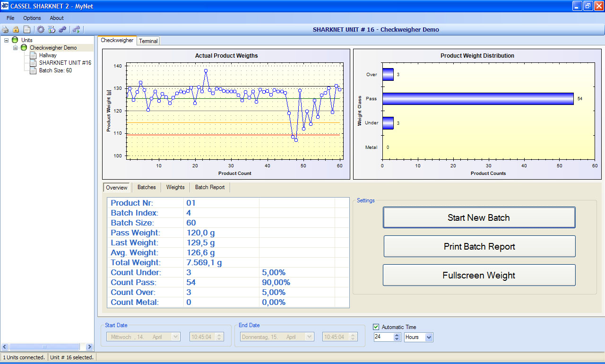The image size is (605, 364).
Task: Click the Pass Weight value 120,0 g
Action: pyautogui.click(x=200, y=233)
